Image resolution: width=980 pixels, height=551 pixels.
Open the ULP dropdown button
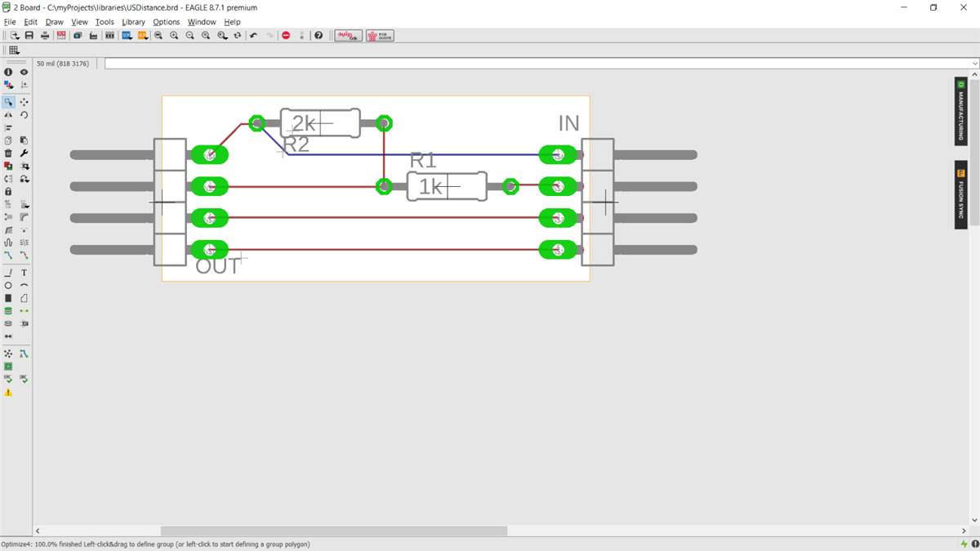[142, 36]
